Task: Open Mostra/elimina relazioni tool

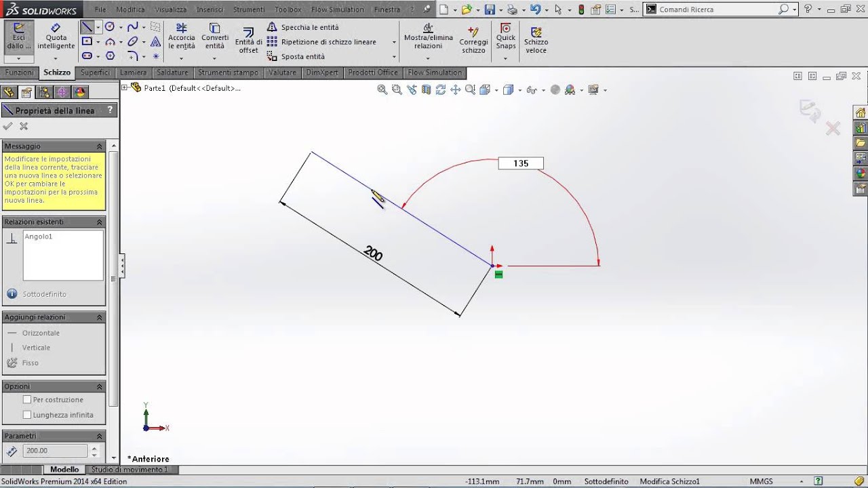Action: pyautogui.click(x=428, y=37)
